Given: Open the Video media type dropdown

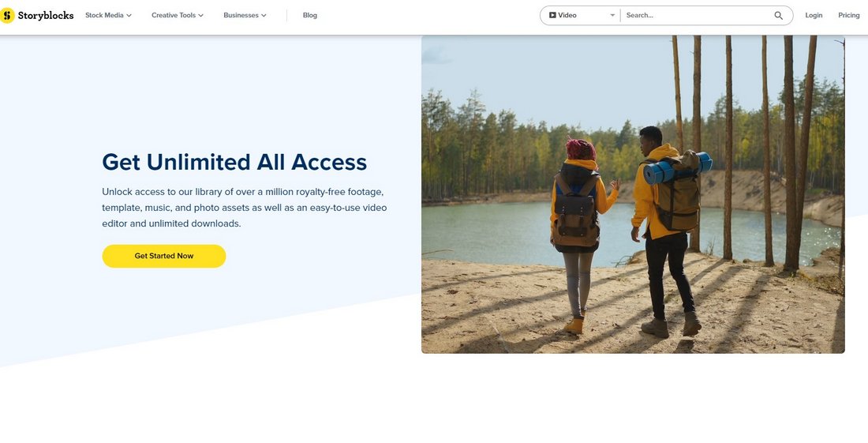Looking at the screenshot, I should point(582,16).
